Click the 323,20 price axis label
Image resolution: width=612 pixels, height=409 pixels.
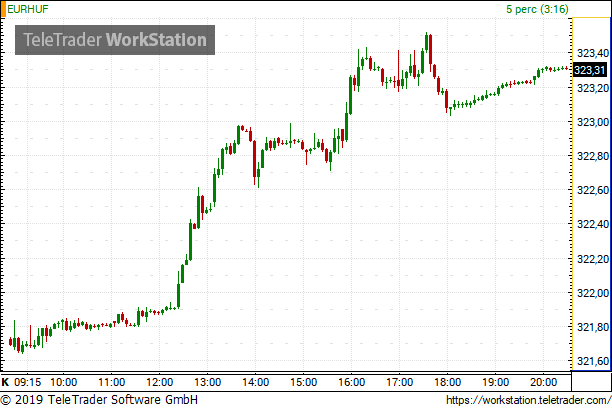[x=593, y=88]
